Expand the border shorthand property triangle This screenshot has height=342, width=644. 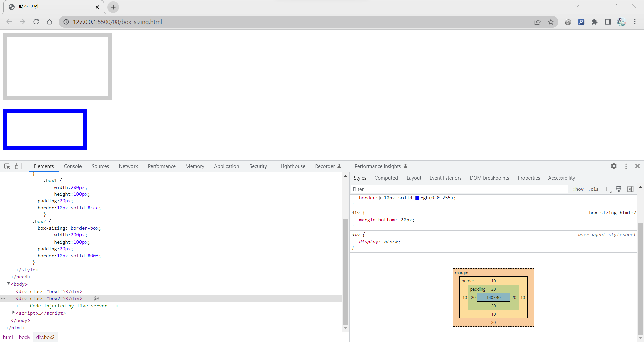(380, 198)
